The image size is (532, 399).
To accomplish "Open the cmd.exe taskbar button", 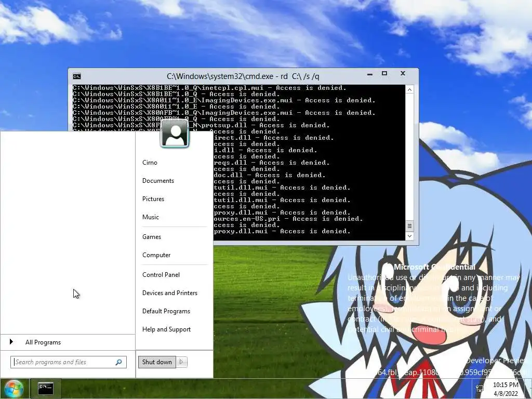I will click(x=46, y=389).
